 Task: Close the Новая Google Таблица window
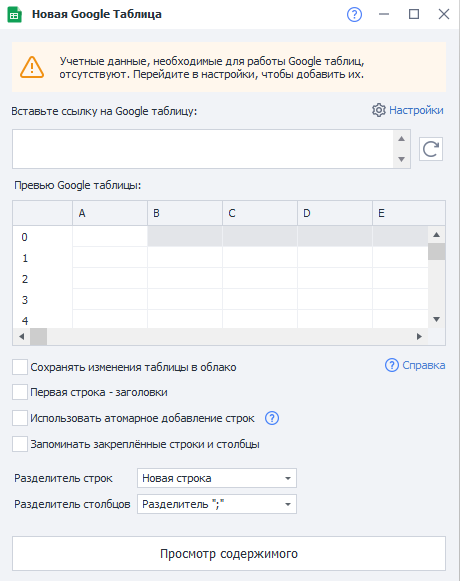tap(444, 14)
